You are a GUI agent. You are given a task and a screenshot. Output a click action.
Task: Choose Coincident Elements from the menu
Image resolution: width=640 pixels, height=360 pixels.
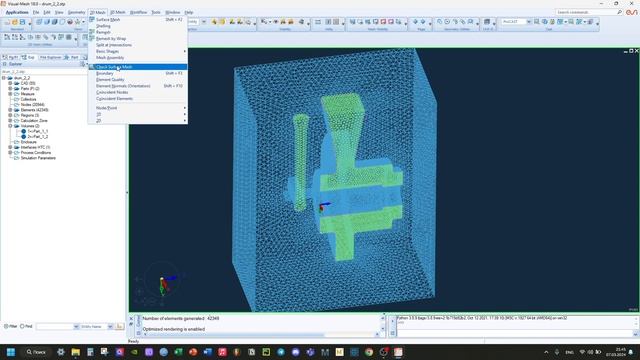tap(138, 98)
